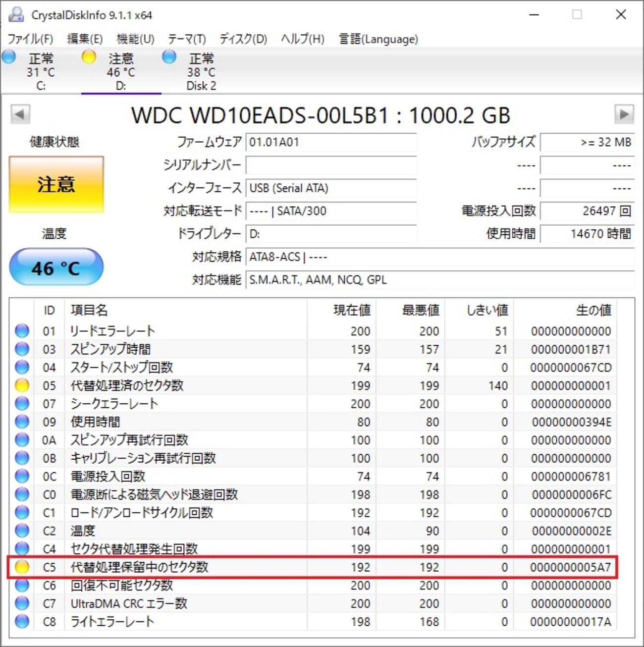Open the ファイル(F) menu
644x647 pixels.
[30, 39]
